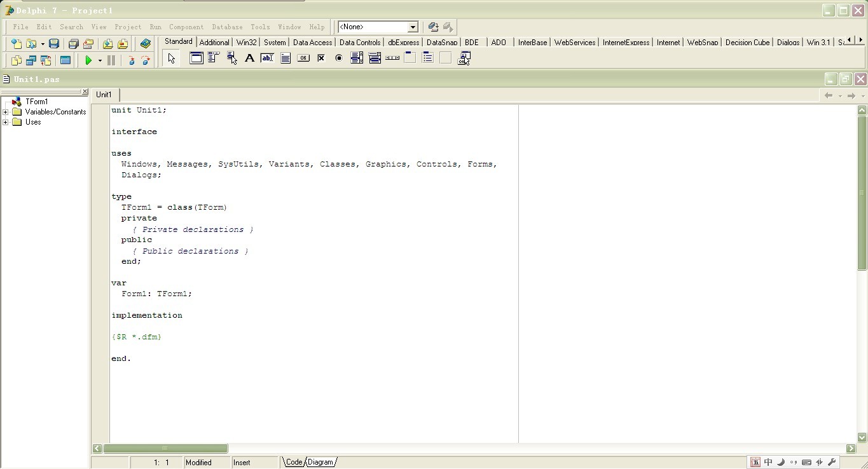Select the Unit1 editor tab
Image resolution: width=868 pixels, height=469 pixels.
click(104, 95)
